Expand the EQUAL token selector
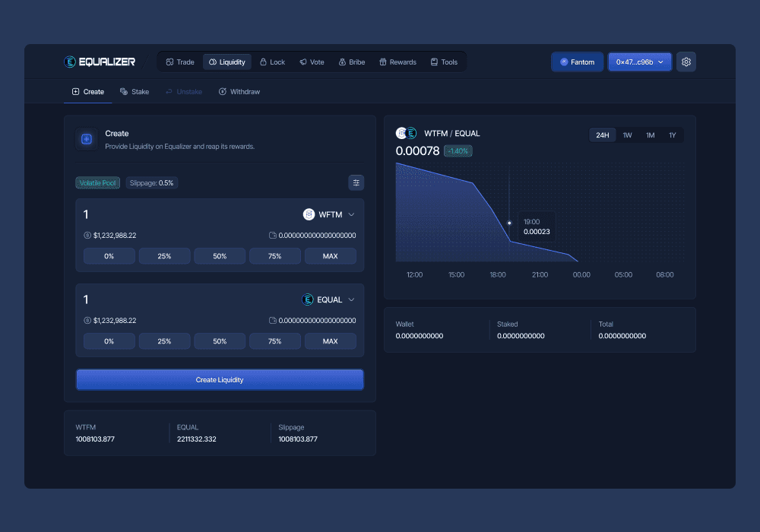The width and height of the screenshot is (760, 532). pyautogui.click(x=328, y=300)
